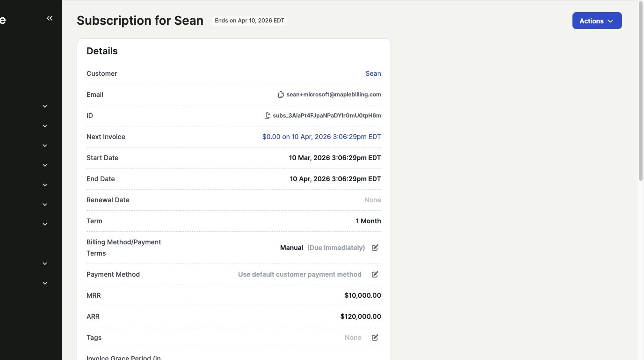Click the sean+microsoft@maplebilling.com email text
The image size is (644, 360).
click(x=333, y=95)
